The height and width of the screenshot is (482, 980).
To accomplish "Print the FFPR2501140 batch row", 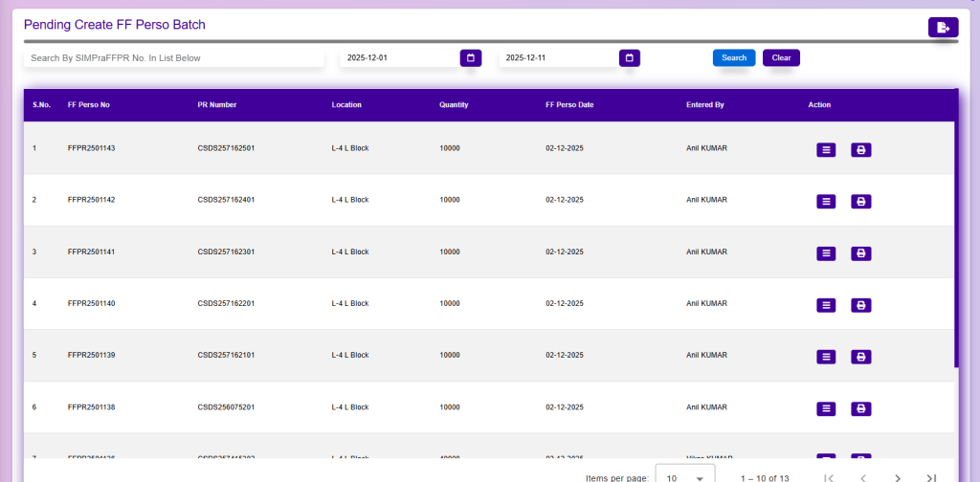I will (860, 305).
